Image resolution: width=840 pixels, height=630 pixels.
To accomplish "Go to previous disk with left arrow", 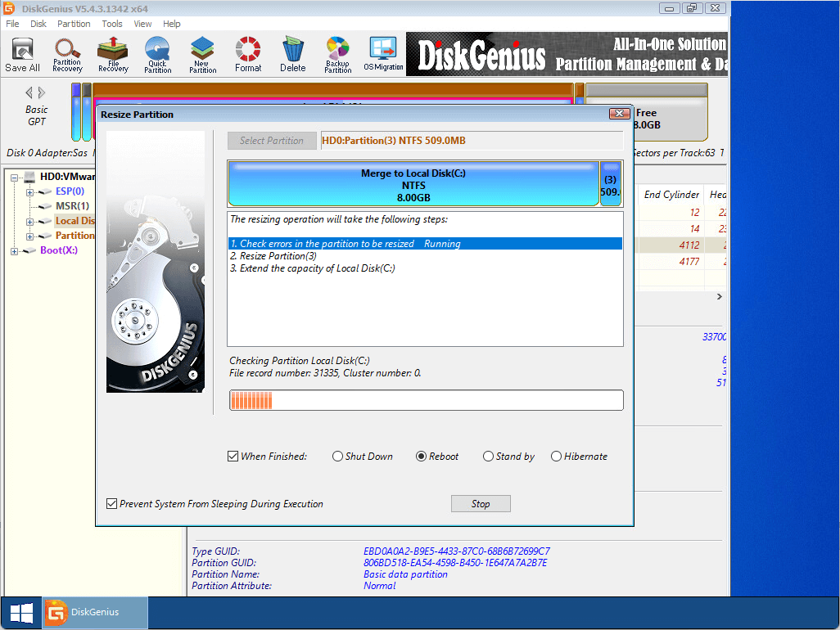I will (x=29, y=92).
